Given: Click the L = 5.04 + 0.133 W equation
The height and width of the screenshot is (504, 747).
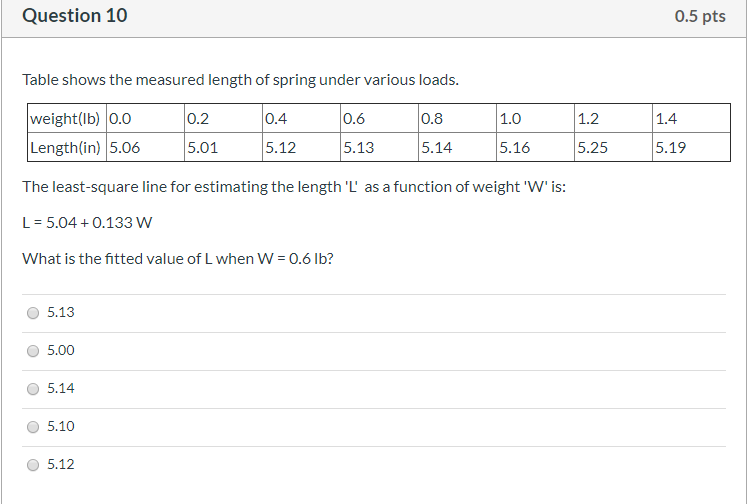Looking at the screenshot, I should [x=87, y=222].
